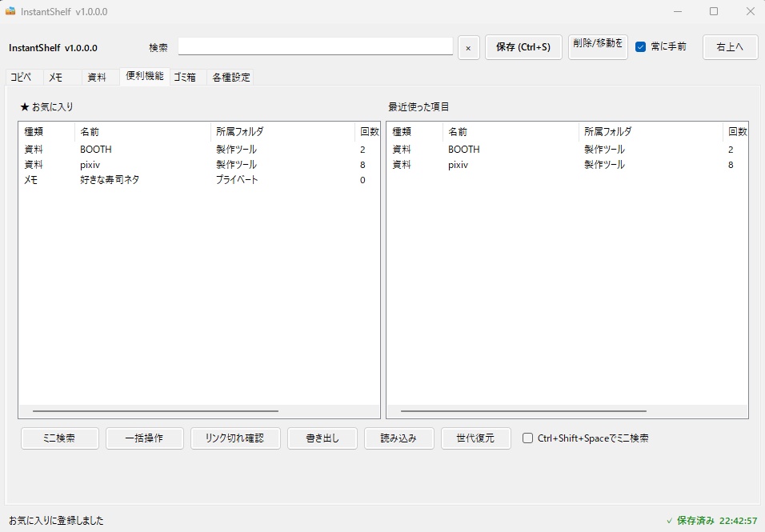Click the 削除/移動を button
Screen dimensions: 765x532
[598, 47]
